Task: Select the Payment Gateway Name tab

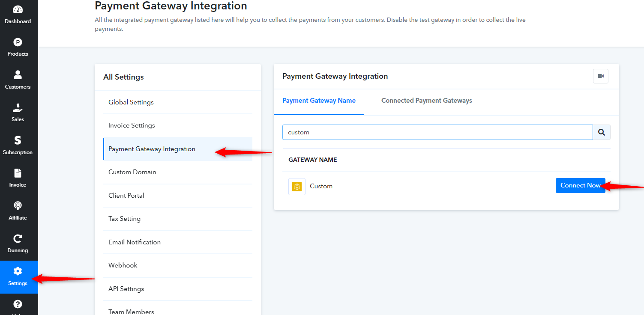Action: (319, 101)
